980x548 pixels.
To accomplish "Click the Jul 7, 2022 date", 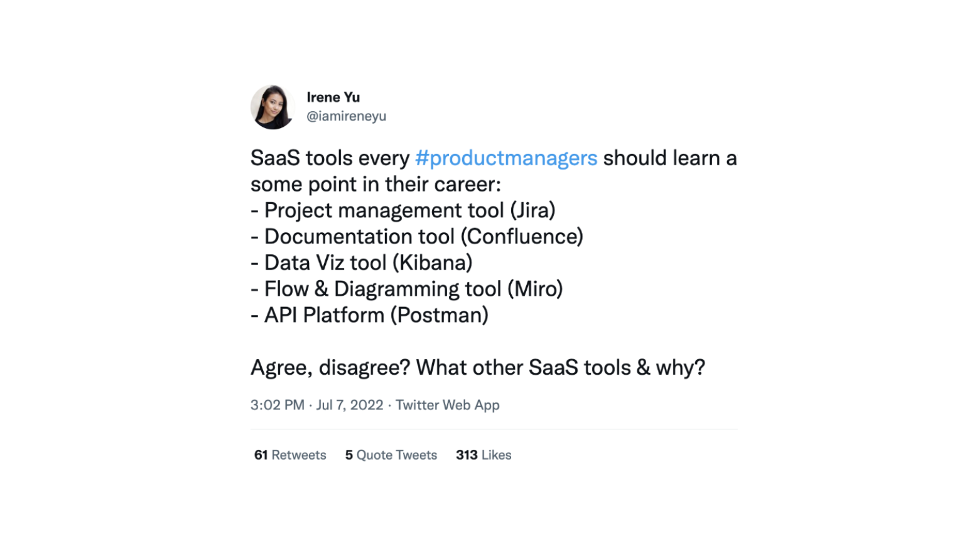I will tap(349, 405).
